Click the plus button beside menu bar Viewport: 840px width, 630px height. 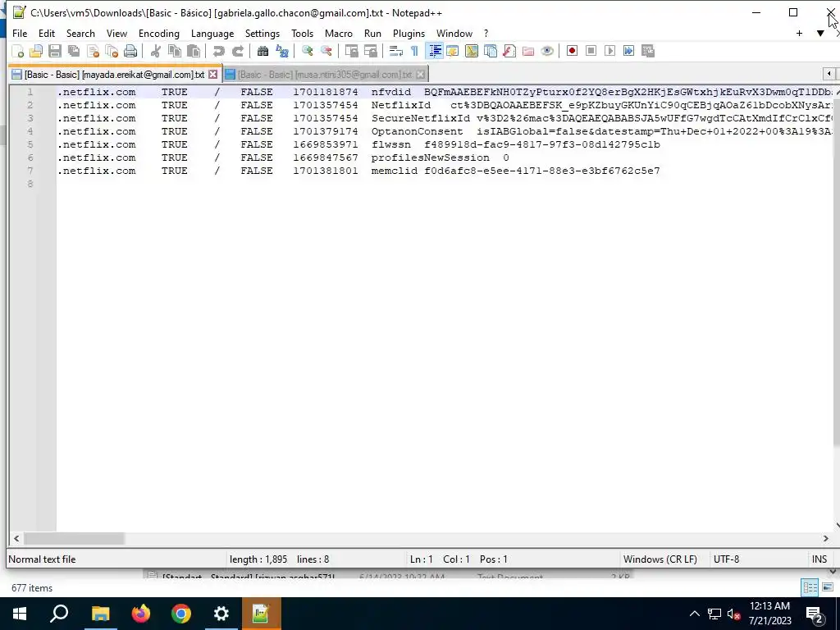(x=799, y=33)
